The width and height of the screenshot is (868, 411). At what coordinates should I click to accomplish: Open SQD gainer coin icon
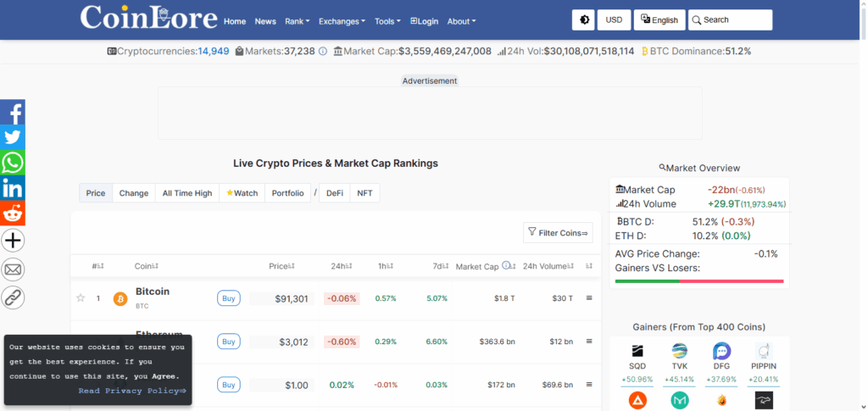coord(637,351)
